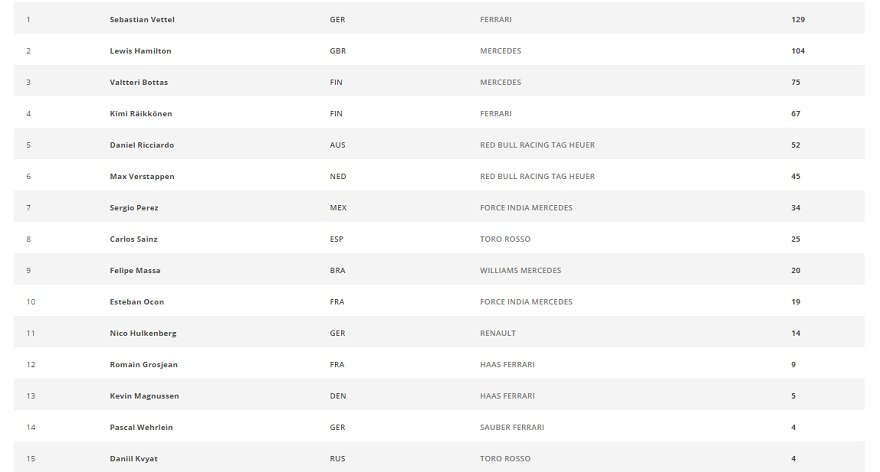Screen dimensions: 880x472
Task: Click Esteban Ocon's Force India Mercedes team
Action: pos(526,302)
